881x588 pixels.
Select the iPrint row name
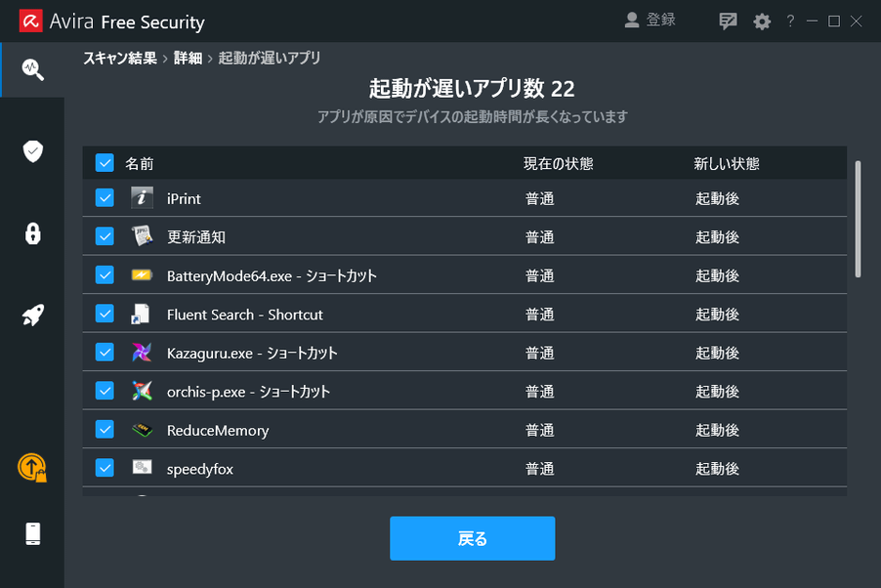point(184,198)
